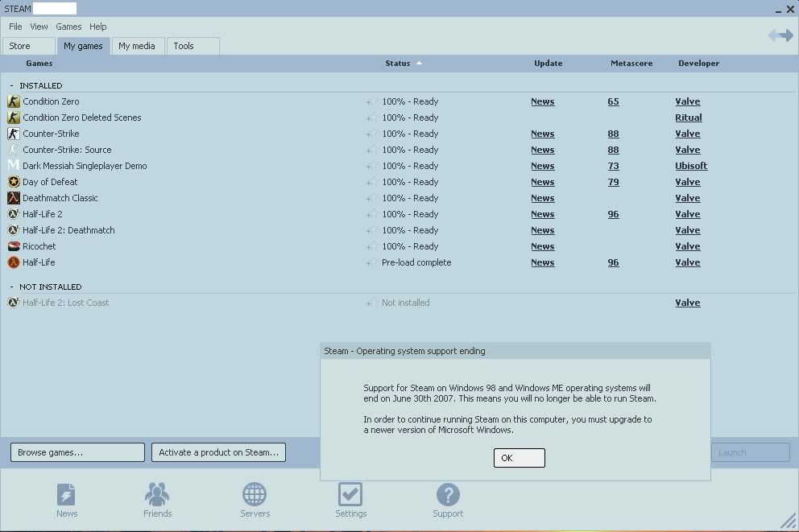
Task: Sort games by the Status column header
Action: 398,64
